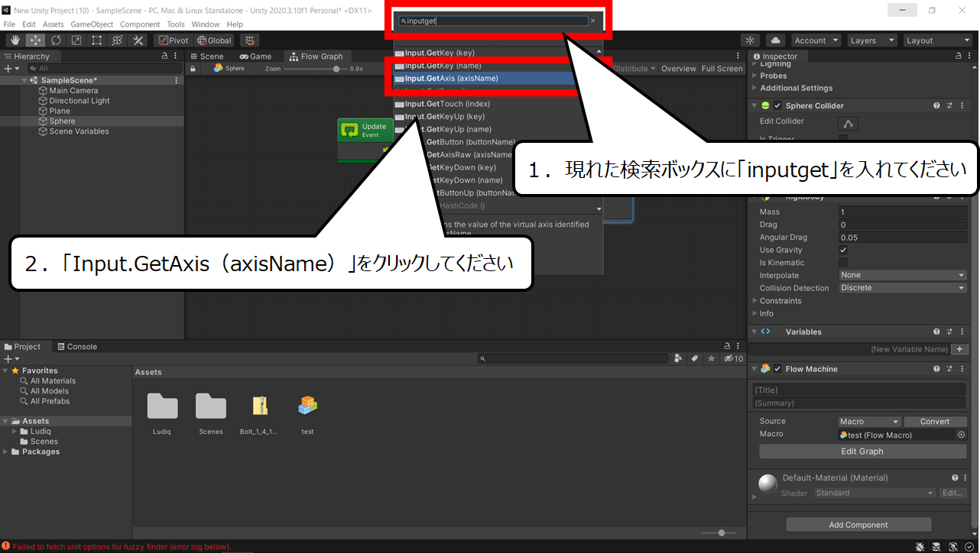Click the Convert button
980x553 pixels.
click(935, 422)
